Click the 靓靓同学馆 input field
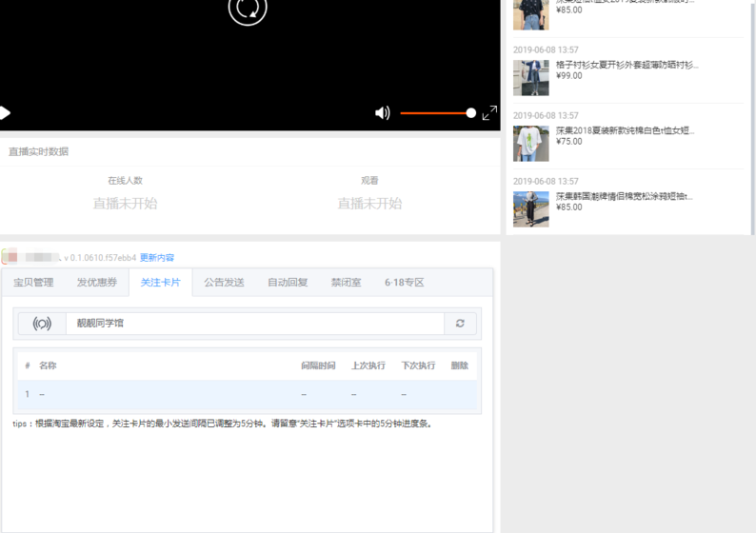 click(257, 324)
